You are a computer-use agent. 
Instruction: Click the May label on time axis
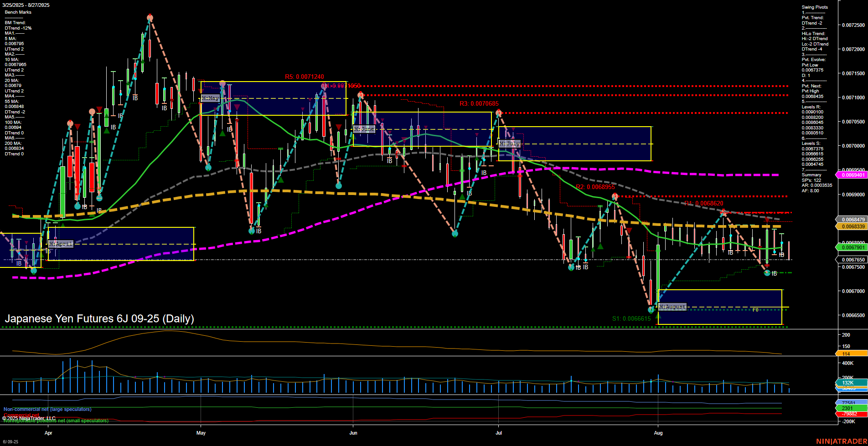coord(201,433)
